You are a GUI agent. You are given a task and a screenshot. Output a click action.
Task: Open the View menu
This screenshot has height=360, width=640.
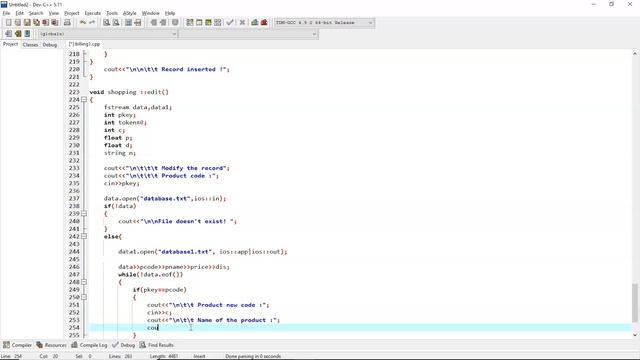pyautogui.click(x=53, y=13)
